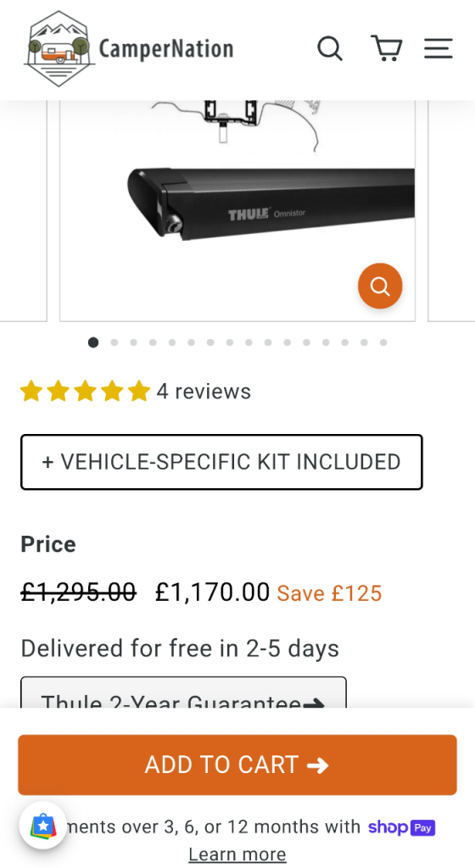Image resolution: width=475 pixels, height=868 pixels.
Task: Expand the Vehicle-Specific Kit Included box
Action: [221, 462]
